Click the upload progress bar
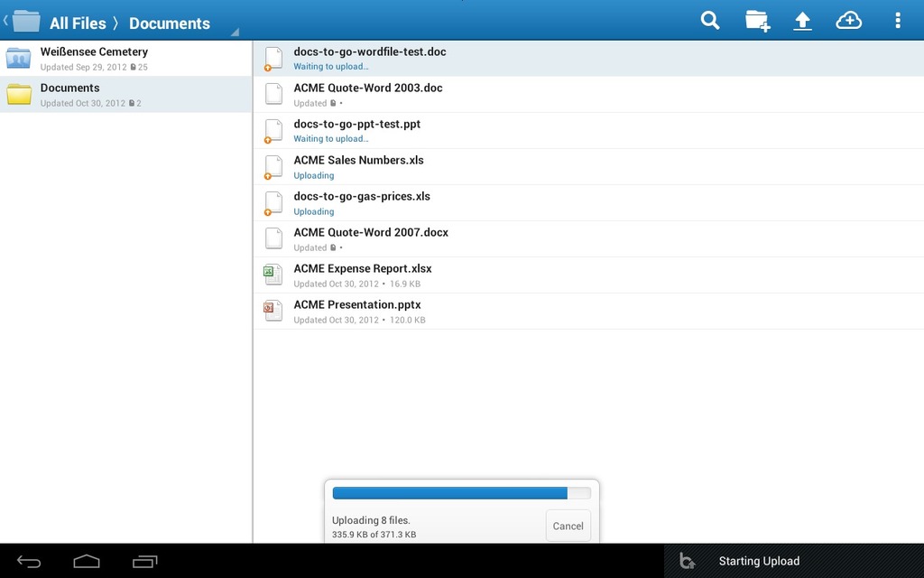The width and height of the screenshot is (924, 578). (x=461, y=493)
